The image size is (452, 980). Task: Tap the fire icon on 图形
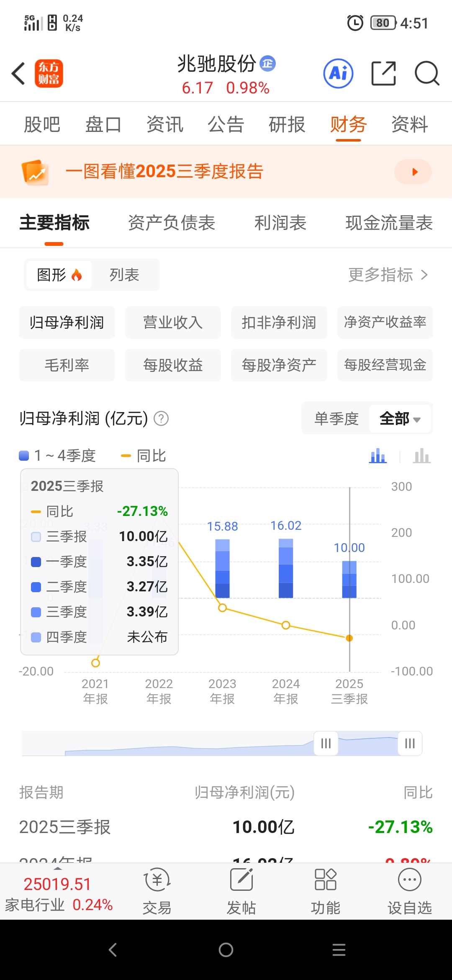coord(77,275)
